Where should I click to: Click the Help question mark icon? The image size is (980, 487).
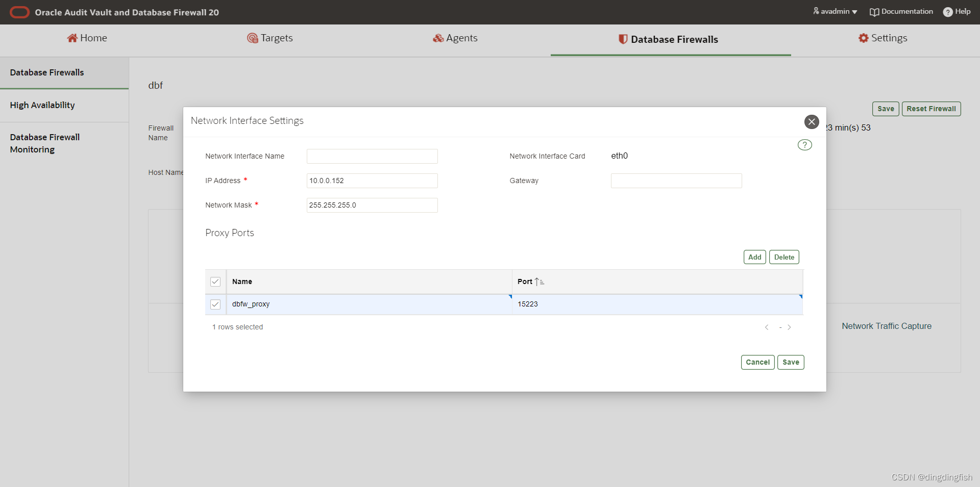[948, 12]
